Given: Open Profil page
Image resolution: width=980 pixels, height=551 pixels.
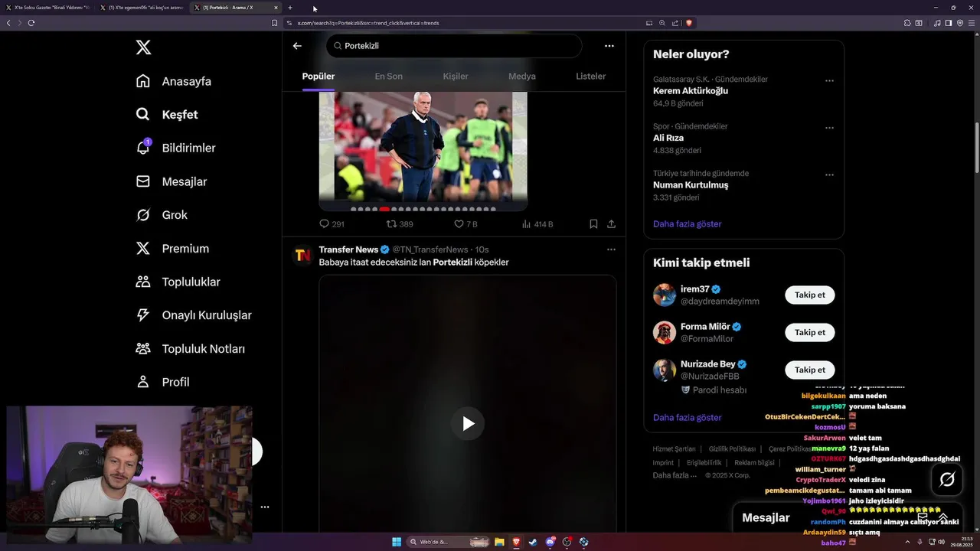Looking at the screenshot, I should 162,382.
